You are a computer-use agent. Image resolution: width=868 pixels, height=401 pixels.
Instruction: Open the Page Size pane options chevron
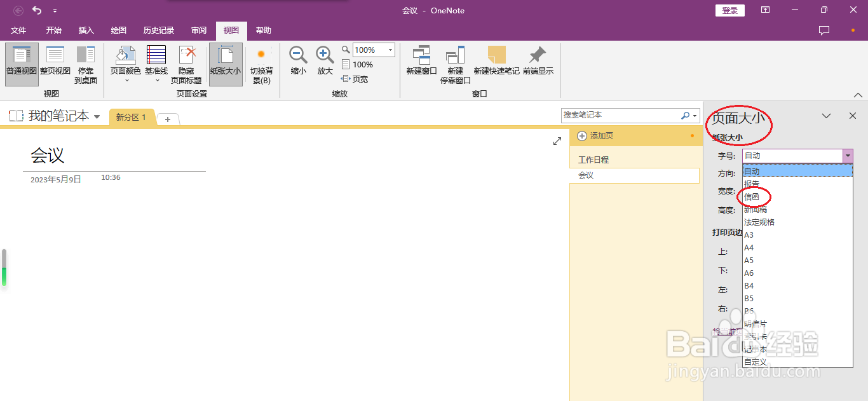click(827, 116)
